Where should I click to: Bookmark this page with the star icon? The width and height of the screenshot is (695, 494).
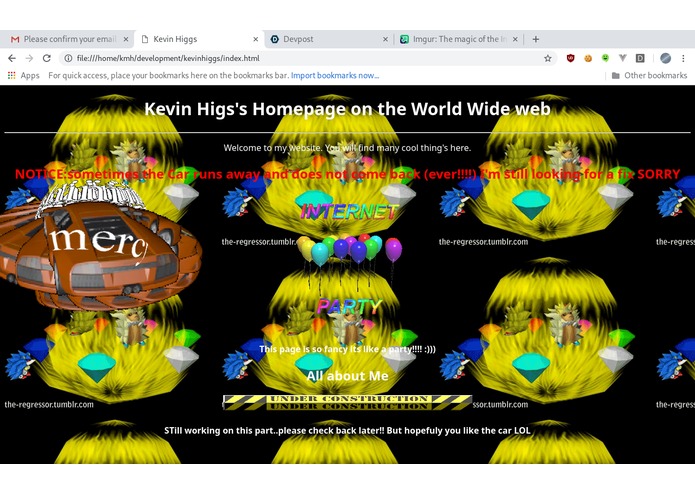coord(548,58)
